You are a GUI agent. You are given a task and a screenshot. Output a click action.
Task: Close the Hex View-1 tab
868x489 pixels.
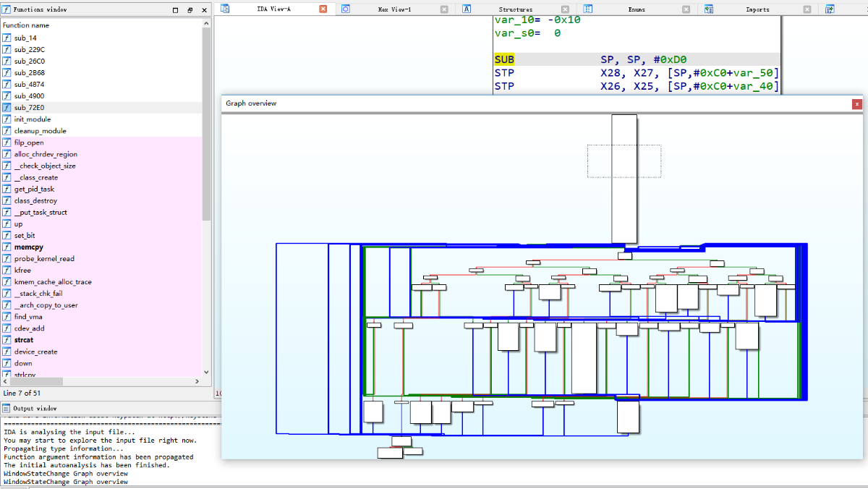(x=444, y=9)
